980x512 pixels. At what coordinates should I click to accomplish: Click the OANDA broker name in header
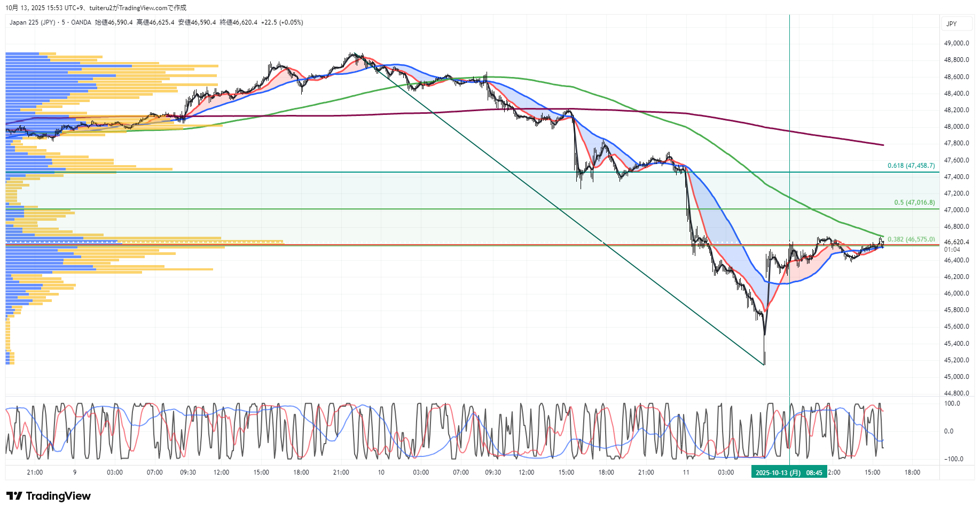tap(81, 22)
